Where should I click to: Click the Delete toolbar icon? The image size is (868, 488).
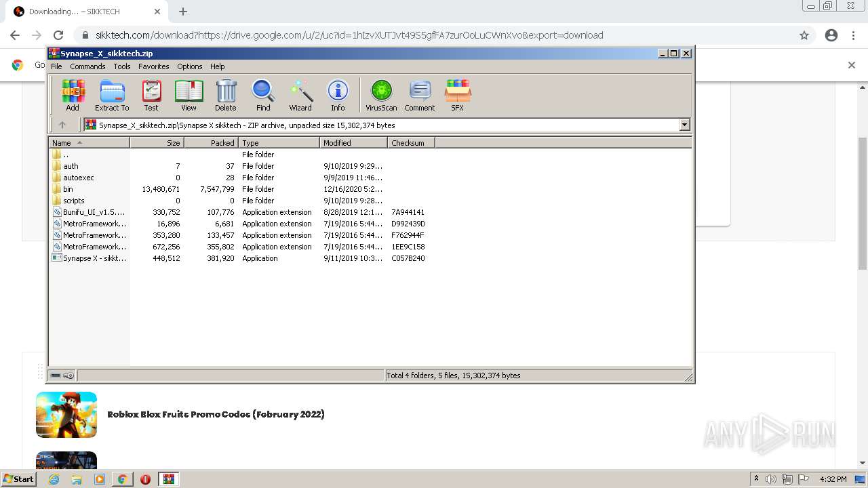(x=226, y=95)
